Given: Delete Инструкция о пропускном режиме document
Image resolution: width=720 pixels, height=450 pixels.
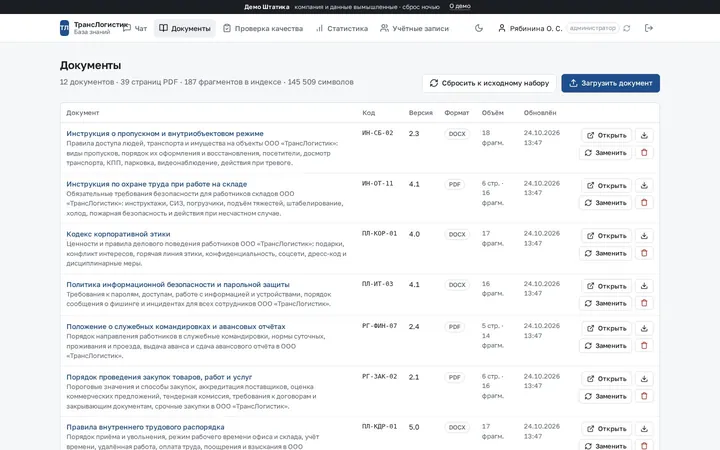Looking at the screenshot, I should coord(644,152).
